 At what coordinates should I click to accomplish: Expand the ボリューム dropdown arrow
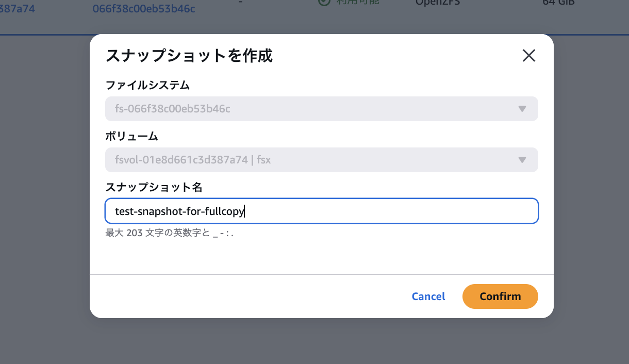pyautogui.click(x=522, y=160)
